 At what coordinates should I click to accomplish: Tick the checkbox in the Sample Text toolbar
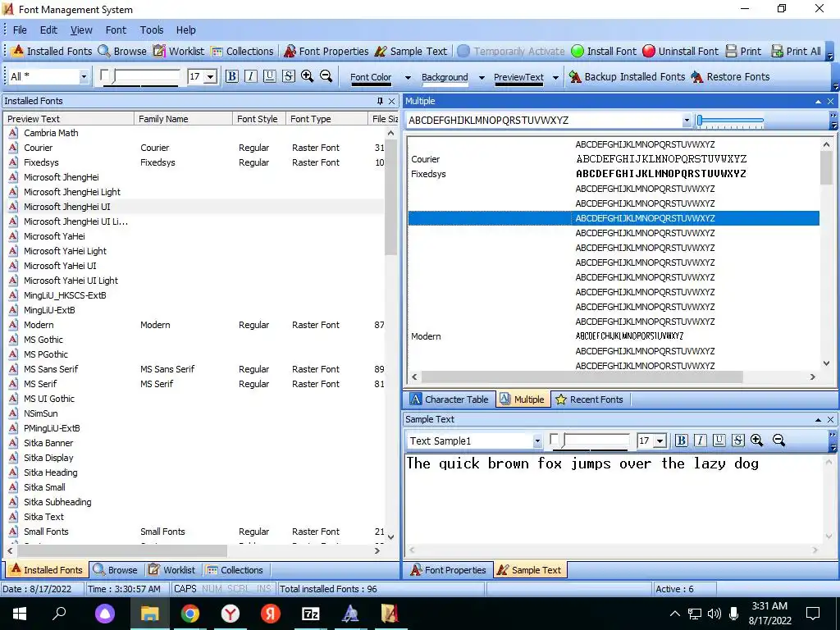pos(555,439)
